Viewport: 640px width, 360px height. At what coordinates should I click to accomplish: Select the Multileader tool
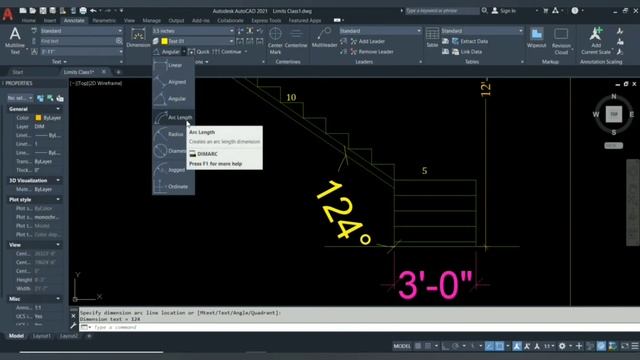[x=324, y=38]
